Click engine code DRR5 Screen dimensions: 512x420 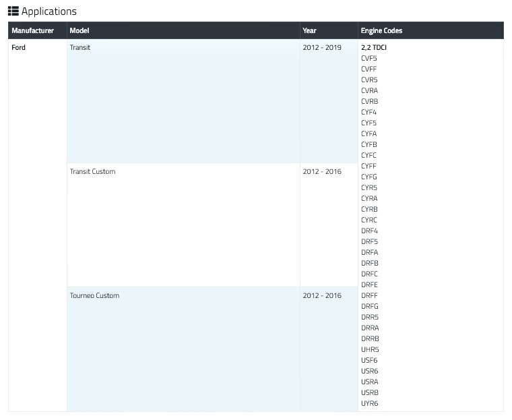pyautogui.click(x=370, y=317)
